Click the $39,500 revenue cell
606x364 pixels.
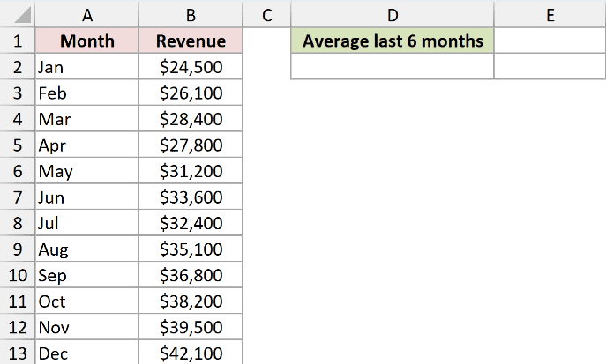point(191,327)
